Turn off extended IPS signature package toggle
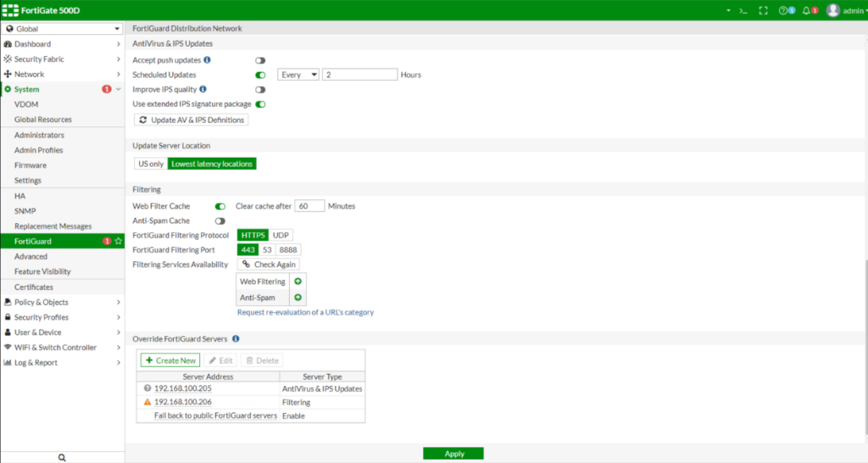Image resolution: width=868 pixels, height=463 pixels. (260, 104)
